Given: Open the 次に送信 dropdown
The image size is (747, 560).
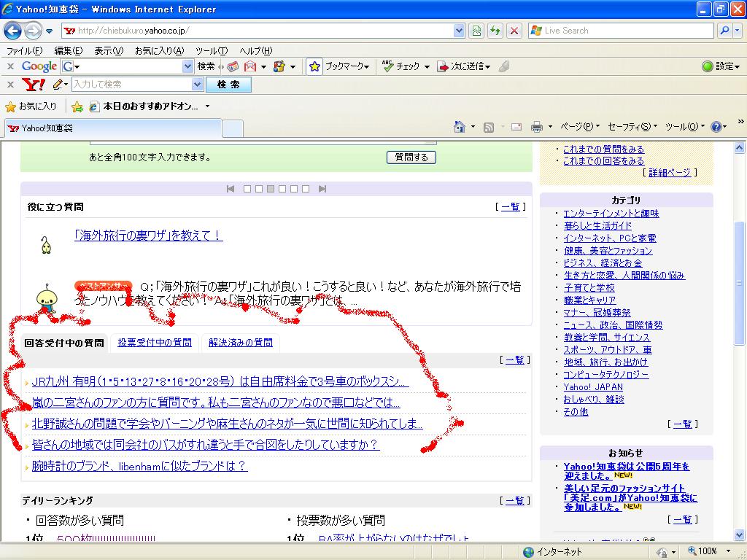Looking at the screenshot, I should click(463, 66).
